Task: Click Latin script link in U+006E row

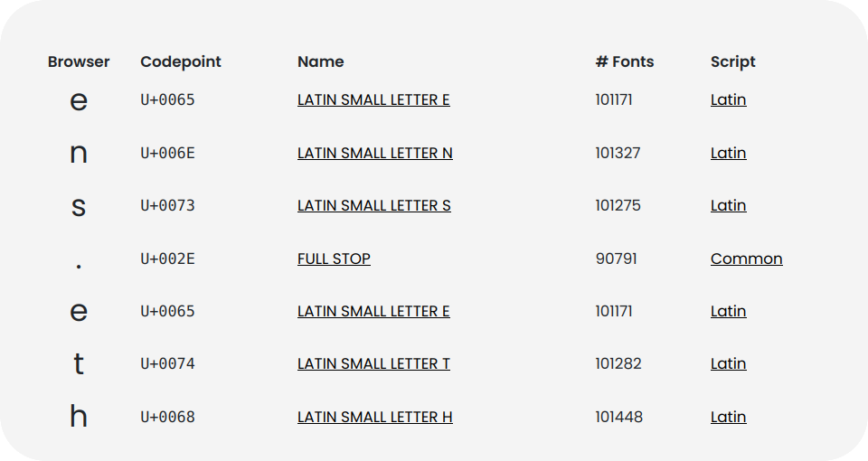Action: click(728, 153)
